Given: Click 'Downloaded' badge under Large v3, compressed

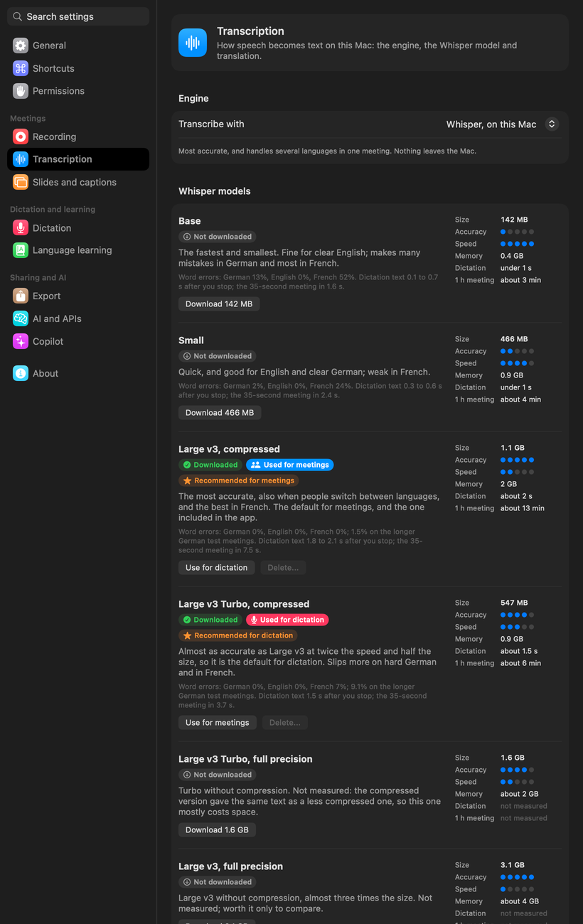Looking at the screenshot, I should pyautogui.click(x=210, y=465).
